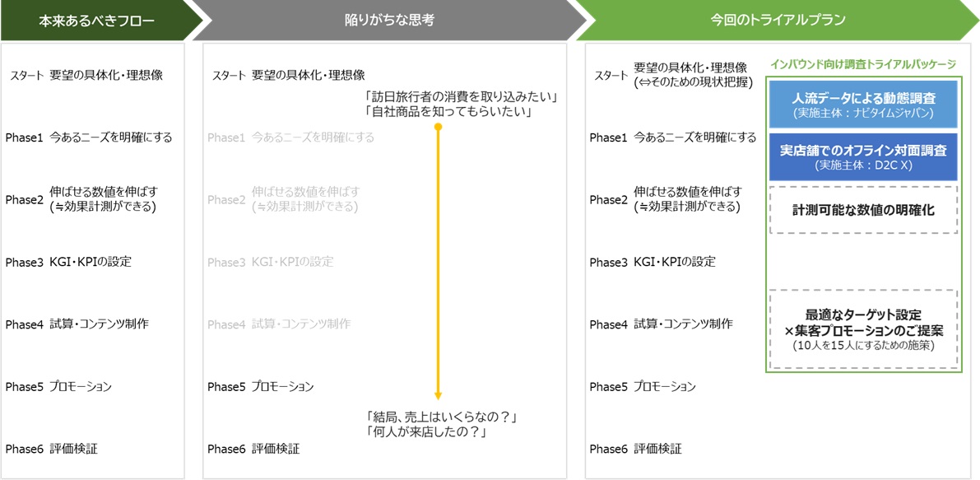
Task: Select grayed-out Phase4 試算・コンテンツ制作 in middle column
Action: coord(279,324)
